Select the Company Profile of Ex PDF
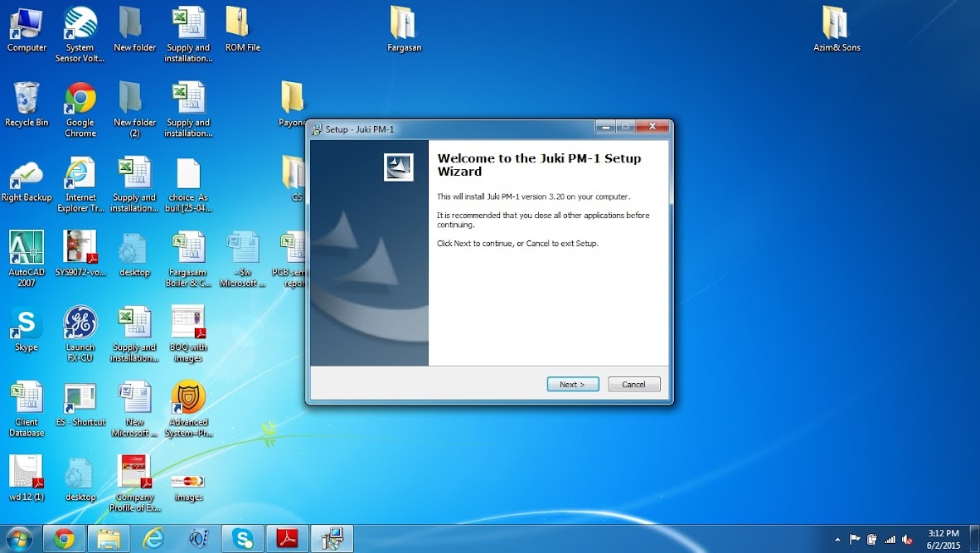This screenshot has height=553, width=980. coord(134,483)
